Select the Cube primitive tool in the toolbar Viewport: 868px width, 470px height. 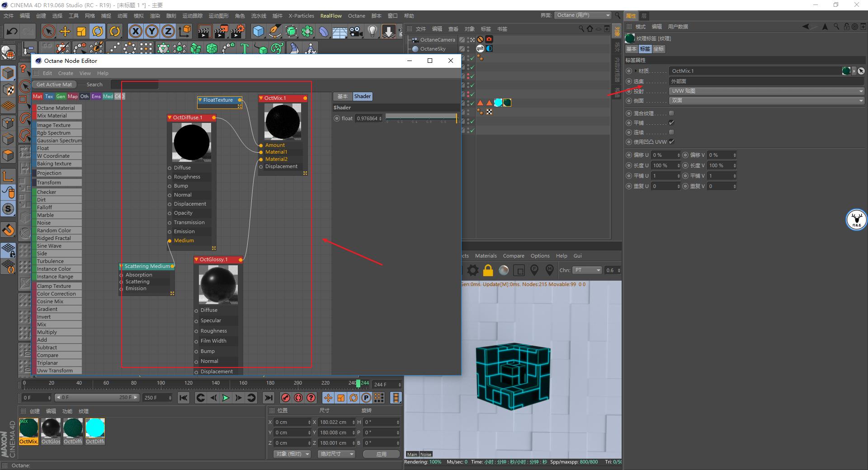259,32
